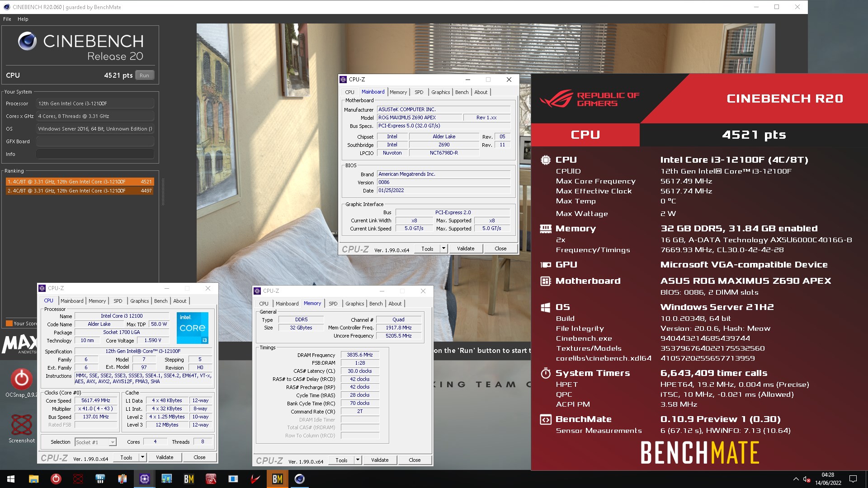This screenshot has height=488, width=868.
Task: Open Graphics tab in the Mainboard CPU-Z window
Action: pyautogui.click(x=440, y=92)
